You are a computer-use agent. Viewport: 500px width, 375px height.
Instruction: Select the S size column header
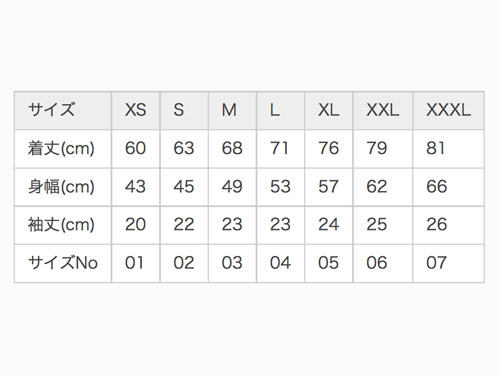184,110
